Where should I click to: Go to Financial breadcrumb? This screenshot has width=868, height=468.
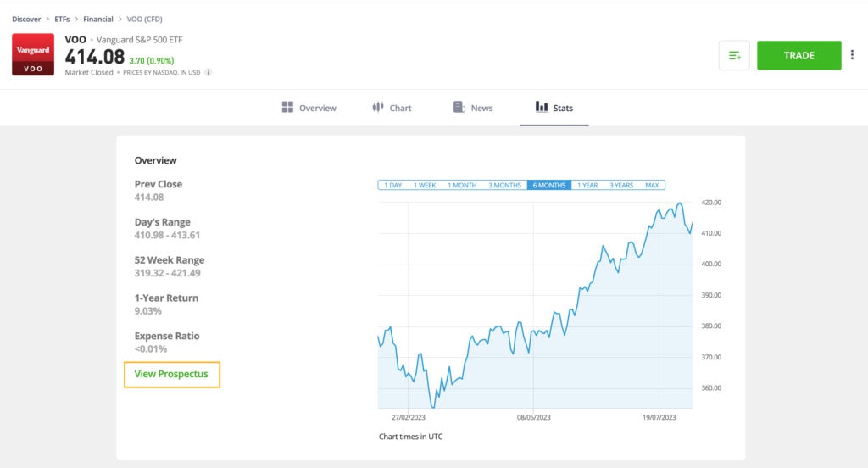pos(98,19)
